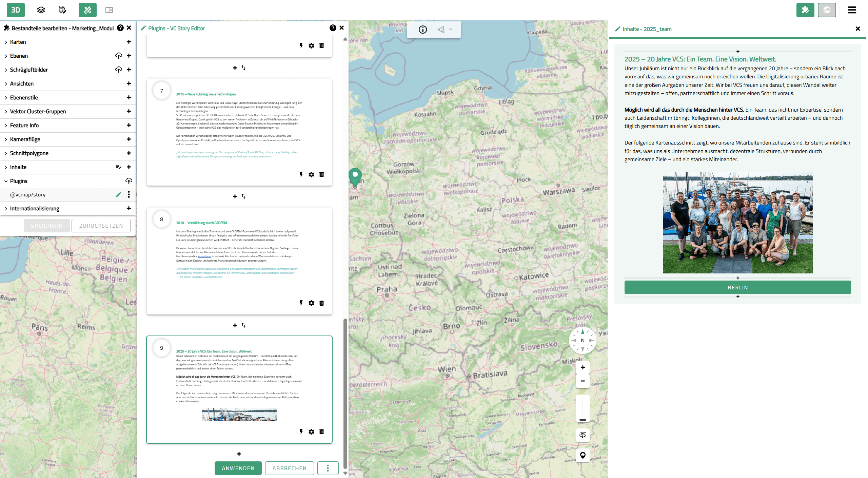This screenshot has width=868, height=478.
Task: Click the tilt slider on map
Action: tap(583, 408)
